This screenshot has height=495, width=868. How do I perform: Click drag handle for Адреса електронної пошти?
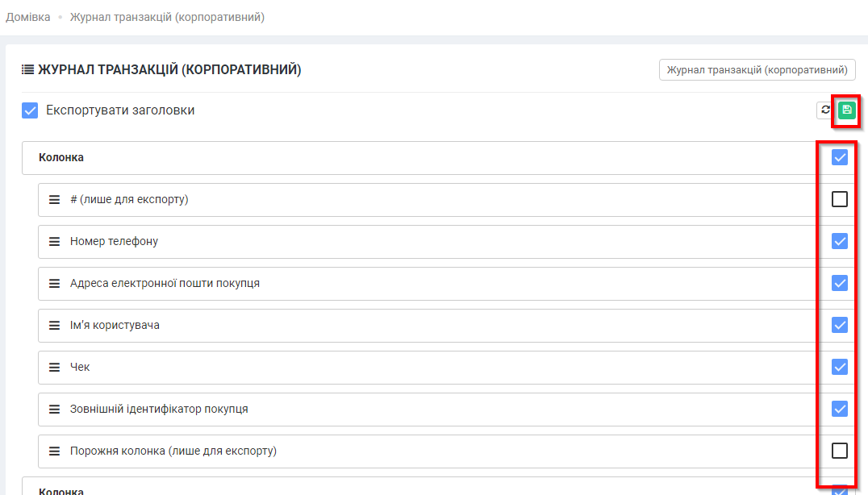[55, 283]
